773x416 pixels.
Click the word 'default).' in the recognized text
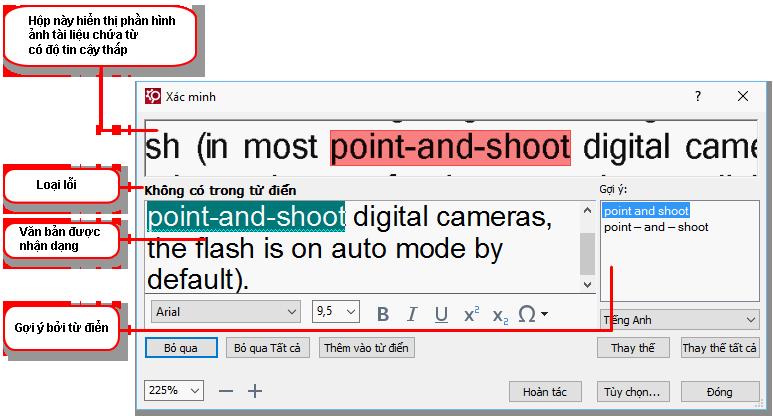point(198,279)
